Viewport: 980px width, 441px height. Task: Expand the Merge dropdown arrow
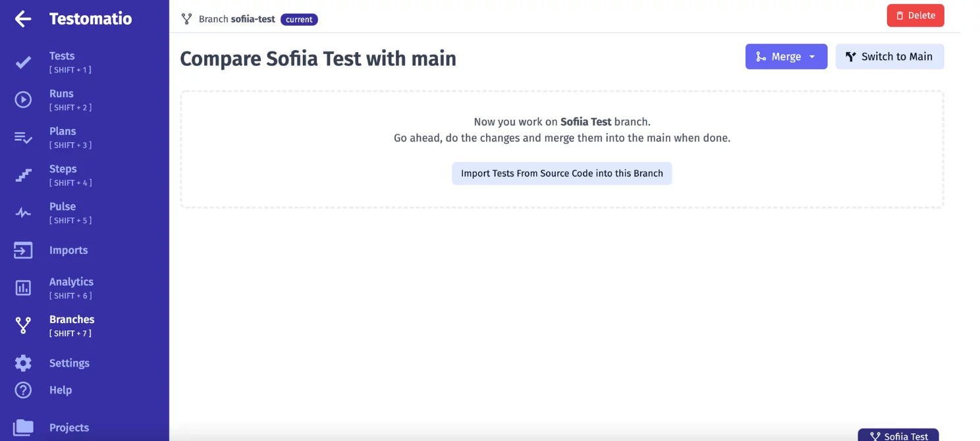tap(813, 57)
